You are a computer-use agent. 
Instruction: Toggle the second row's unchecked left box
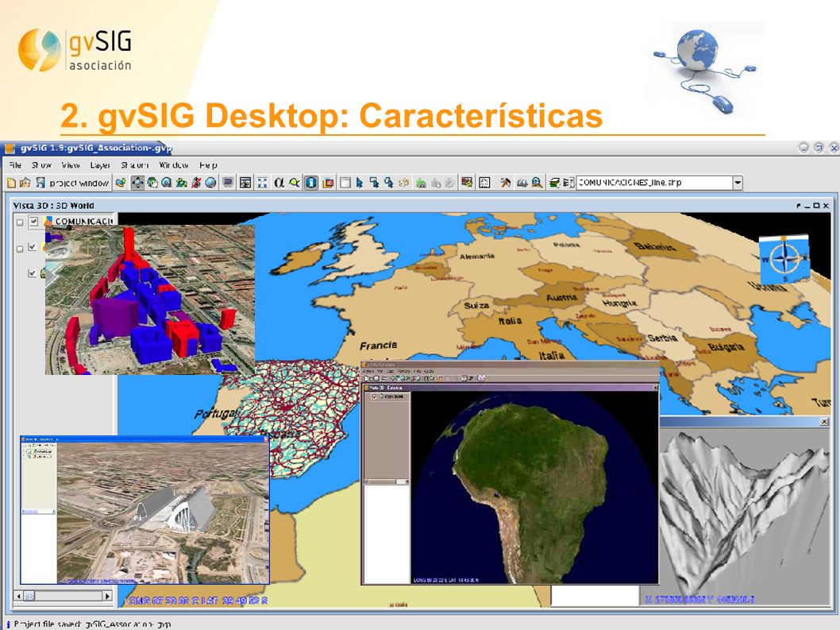pos(20,249)
